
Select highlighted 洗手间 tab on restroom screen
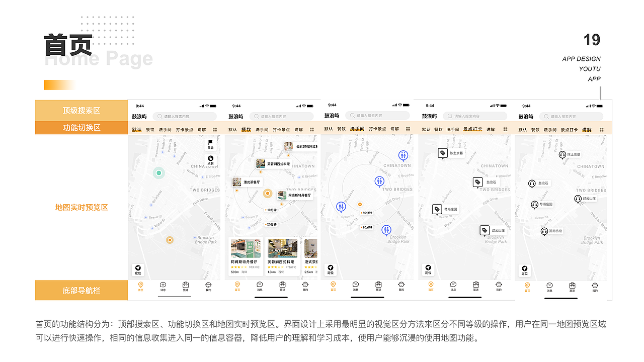pos(357,129)
